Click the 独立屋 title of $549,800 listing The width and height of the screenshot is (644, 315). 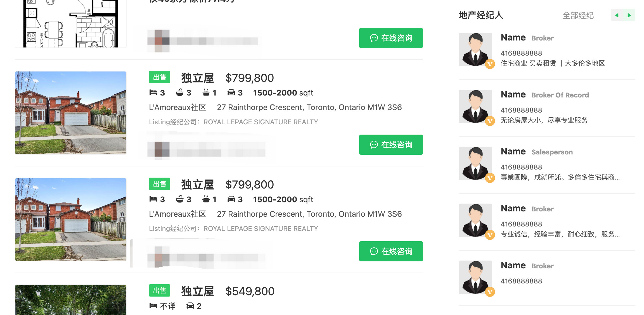pos(197,291)
